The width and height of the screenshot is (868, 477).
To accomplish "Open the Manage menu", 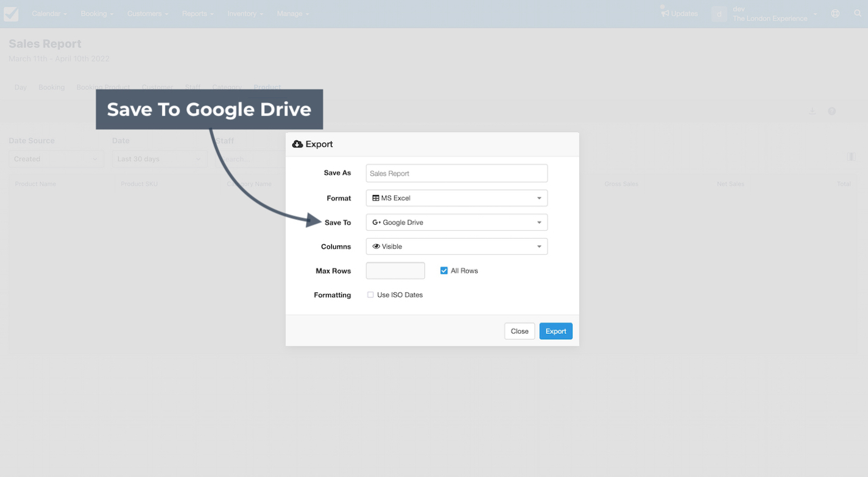I will point(292,13).
